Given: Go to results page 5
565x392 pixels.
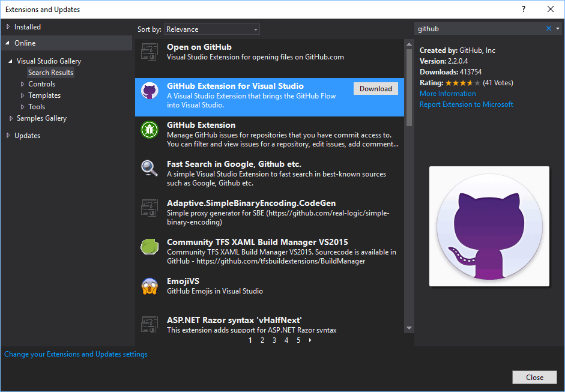Looking at the screenshot, I should tap(298, 340).
